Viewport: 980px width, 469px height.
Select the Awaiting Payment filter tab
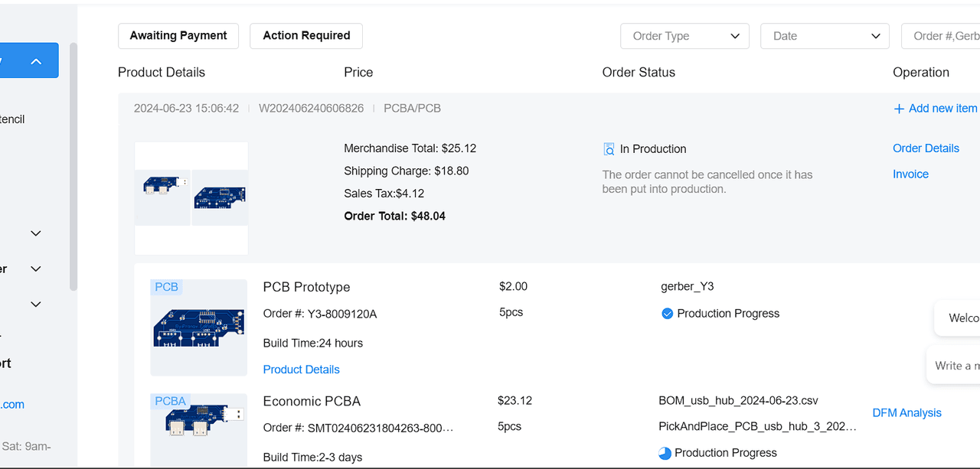pyautogui.click(x=178, y=36)
